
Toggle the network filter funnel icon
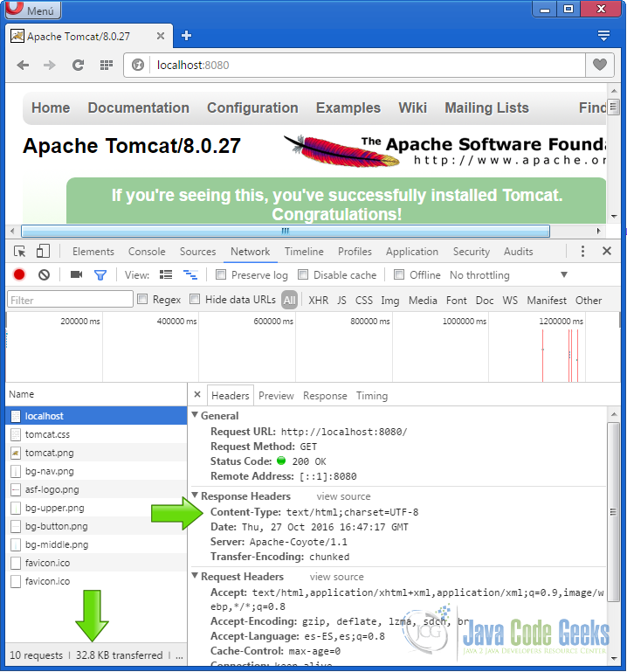100,274
